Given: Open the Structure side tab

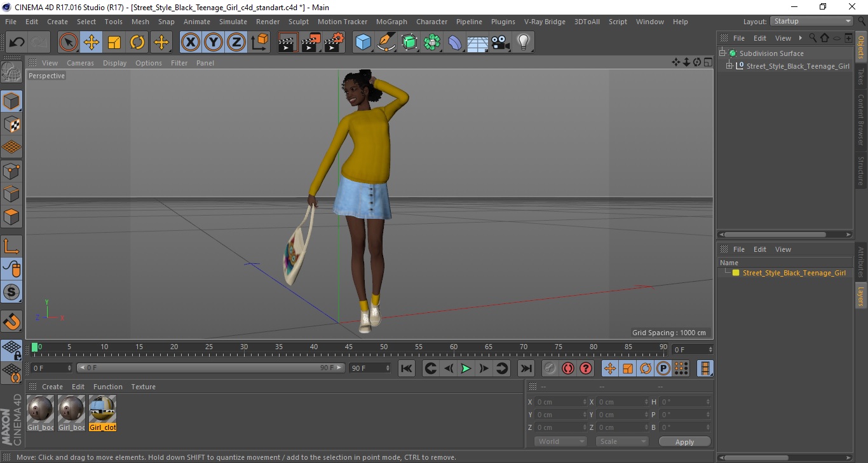Looking at the screenshot, I should (x=861, y=170).
